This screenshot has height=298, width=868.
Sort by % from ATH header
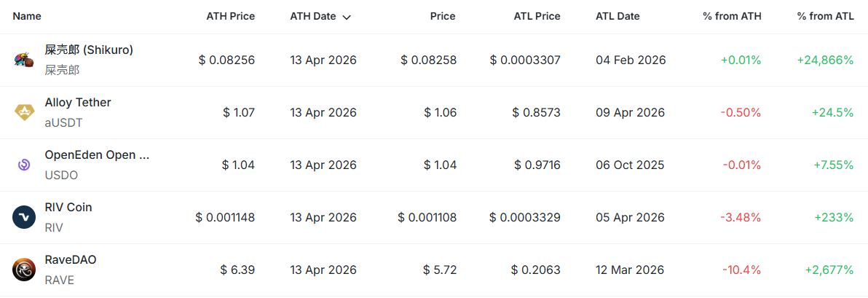(732, 16)
